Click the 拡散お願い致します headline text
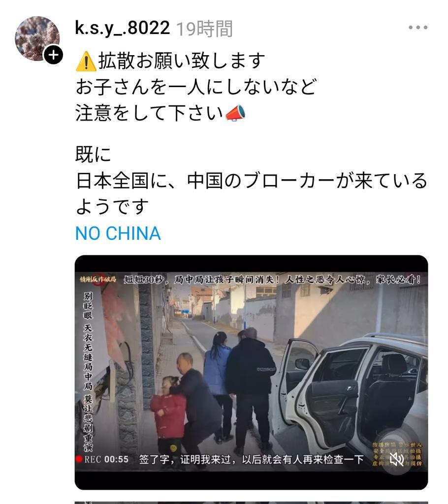448x504 pixels. click(x=182, y=61)
